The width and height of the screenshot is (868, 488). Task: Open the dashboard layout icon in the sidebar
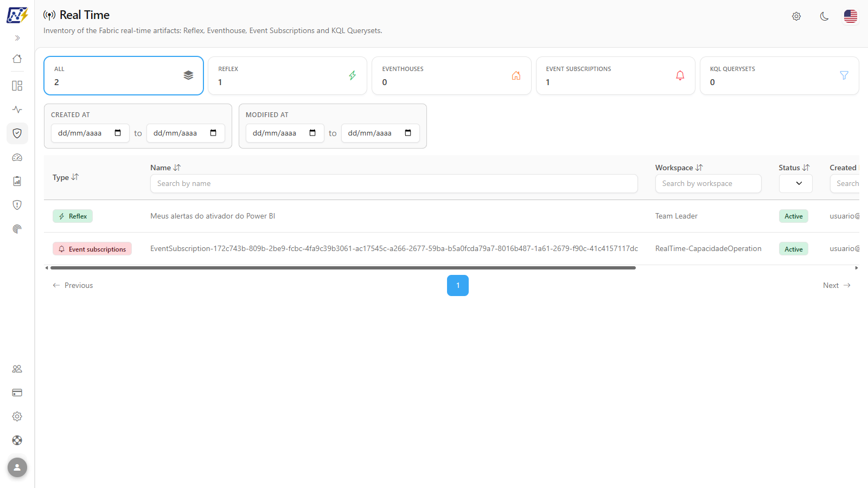[x=17, y=86]
